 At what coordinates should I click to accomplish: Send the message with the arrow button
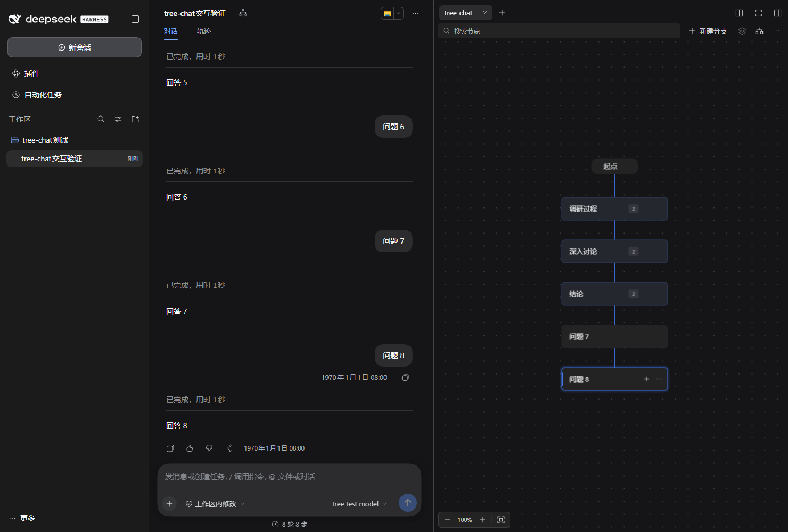[x=408, y=503]
